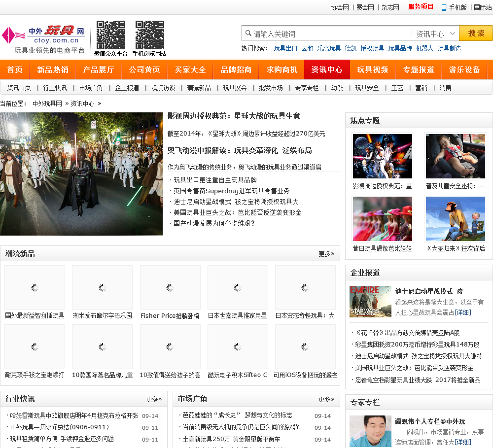
Task: Open 企业报道 sub-navigation item
Action: (127, 88)
